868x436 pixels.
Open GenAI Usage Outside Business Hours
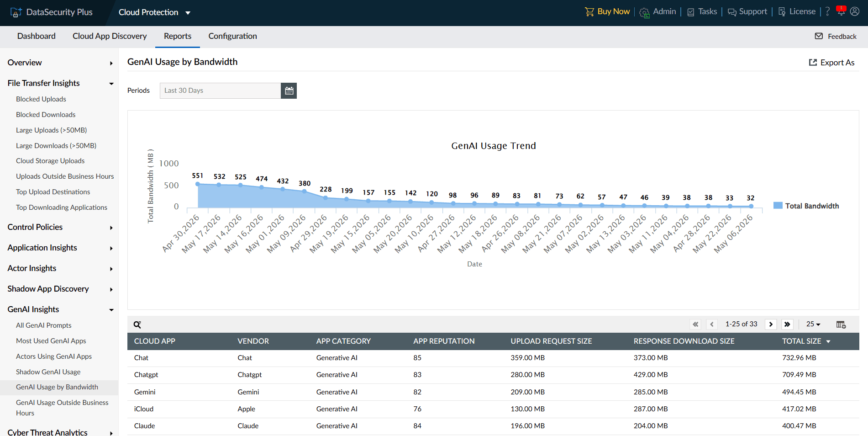(x=62, y=408)
